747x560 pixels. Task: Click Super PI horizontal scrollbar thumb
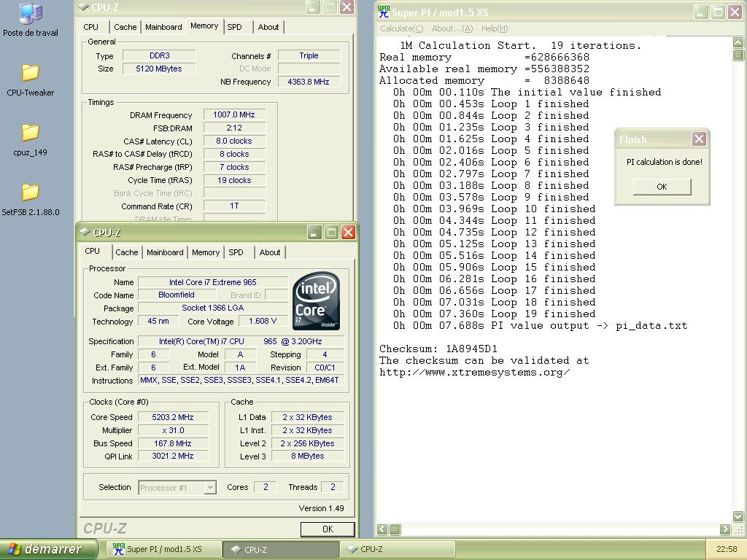point(395,529)
